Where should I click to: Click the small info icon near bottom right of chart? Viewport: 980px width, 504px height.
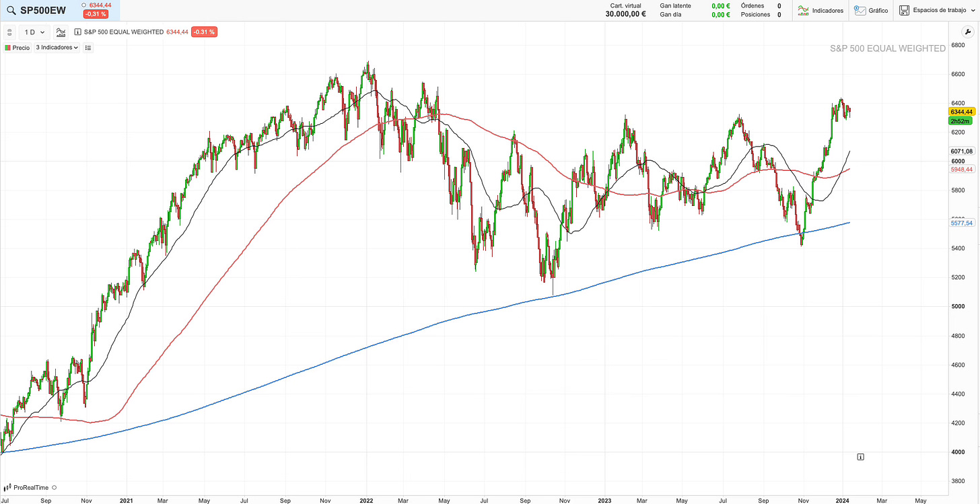click(x=860, y=457)
